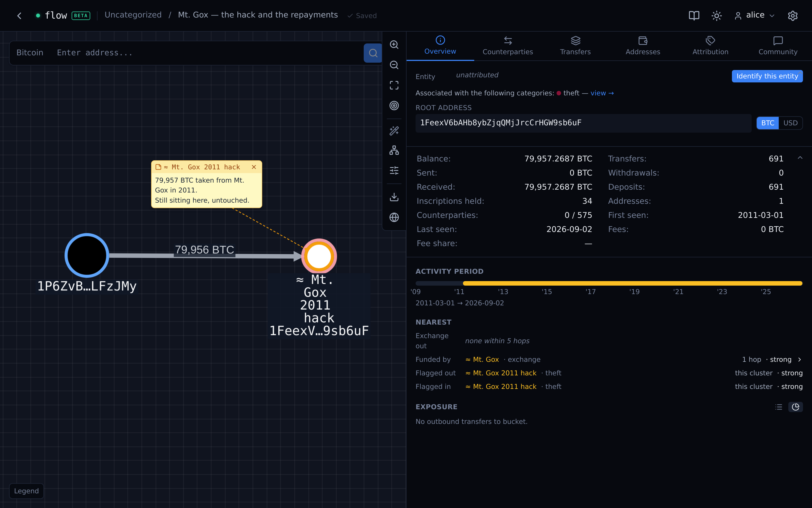
Task: Open the Flagged in Mt. Gox 2011 hack link
Action: (x=501, y=387)
